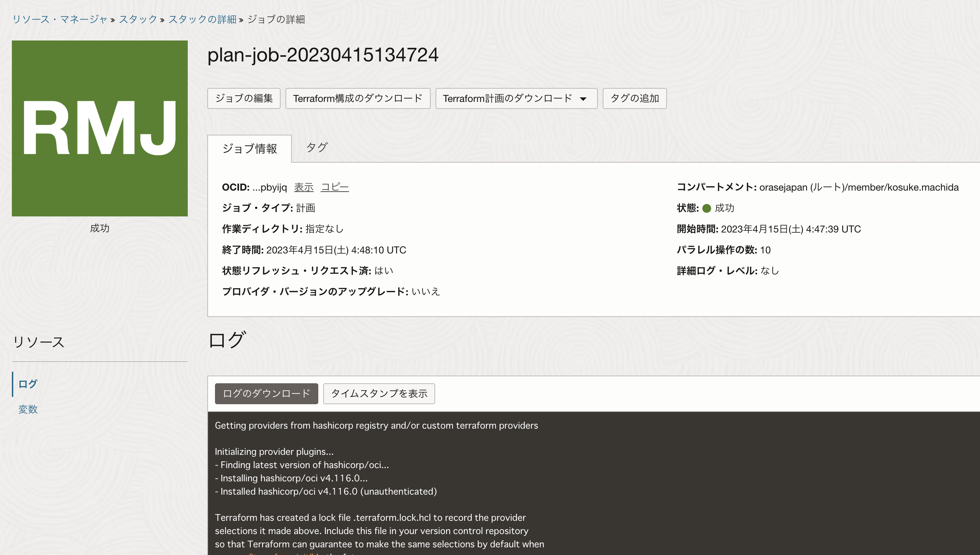Click the green success status indicator dot
This screenshot has height=555, width=980.
tap(707, 208)
